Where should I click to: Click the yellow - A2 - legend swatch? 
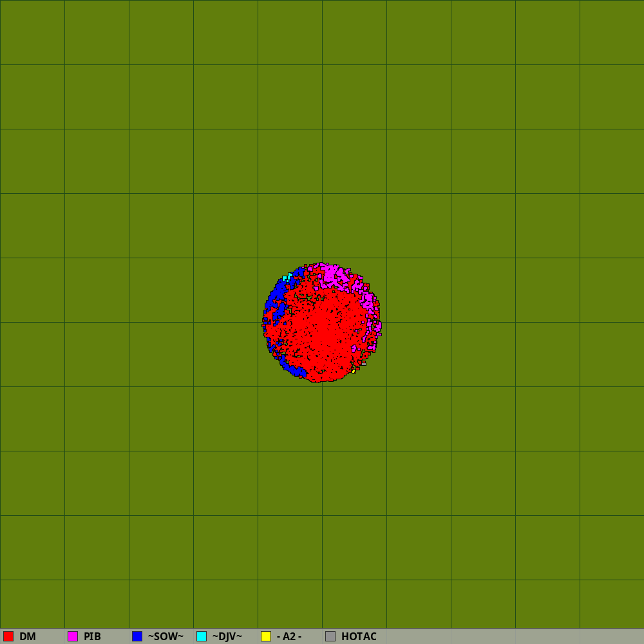coord(266,636)
